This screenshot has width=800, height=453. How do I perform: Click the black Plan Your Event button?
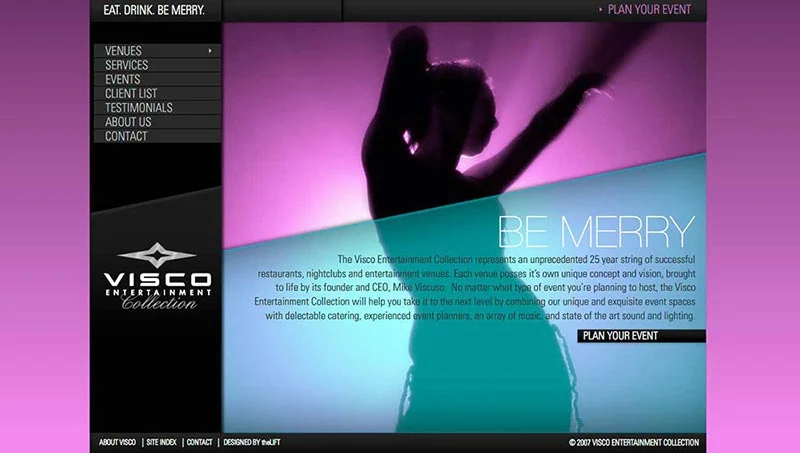641,336
